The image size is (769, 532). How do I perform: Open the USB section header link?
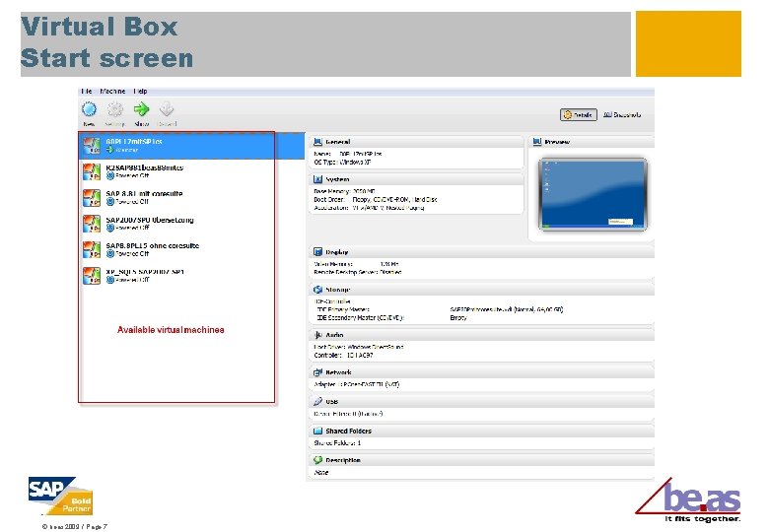[x=332, y=402]
